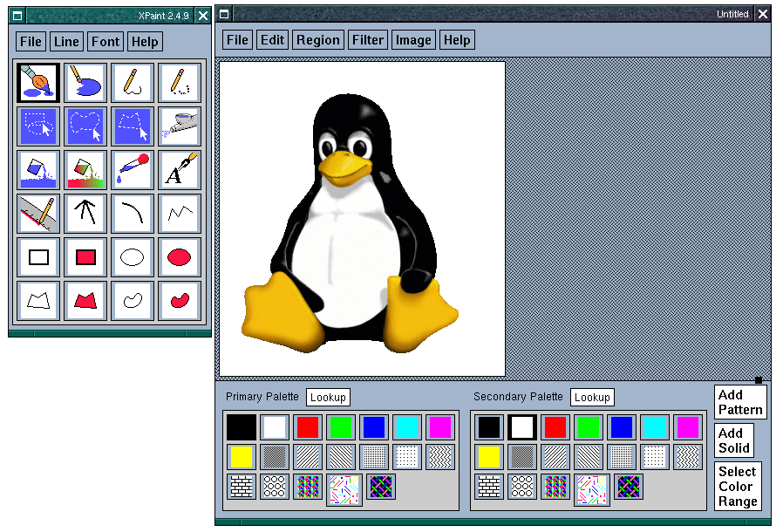Open Help menu in the Untitled window

click(457, 39)
